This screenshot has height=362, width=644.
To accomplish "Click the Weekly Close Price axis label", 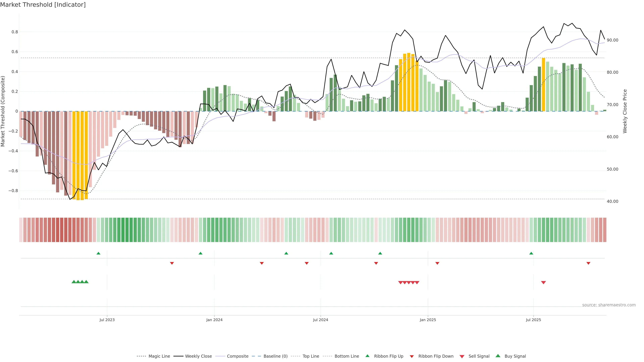I will click(x=625, y=111).
